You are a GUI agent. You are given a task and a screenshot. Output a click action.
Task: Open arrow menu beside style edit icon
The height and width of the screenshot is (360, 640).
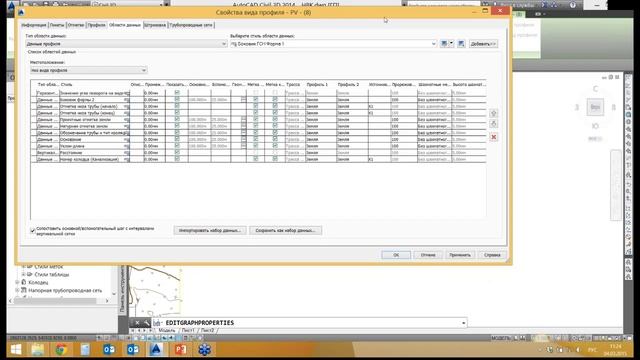click(451, 44)
